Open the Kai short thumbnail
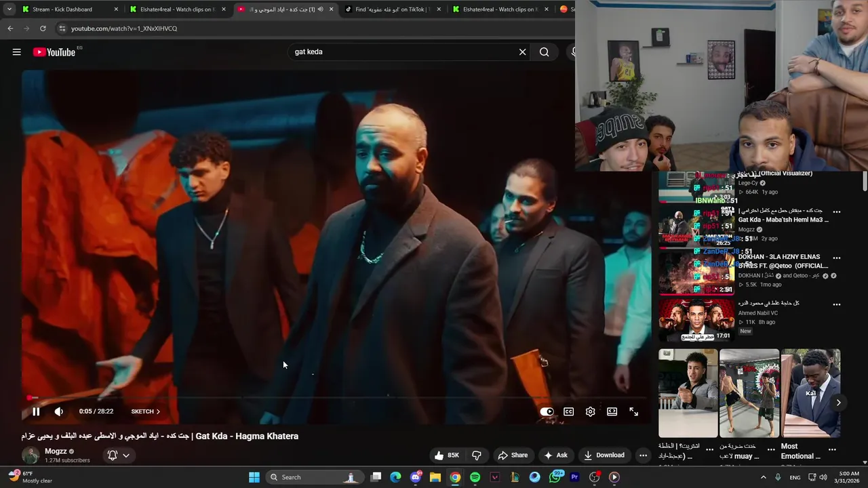Screen dimensions: 868x488 tap(810, 393)
